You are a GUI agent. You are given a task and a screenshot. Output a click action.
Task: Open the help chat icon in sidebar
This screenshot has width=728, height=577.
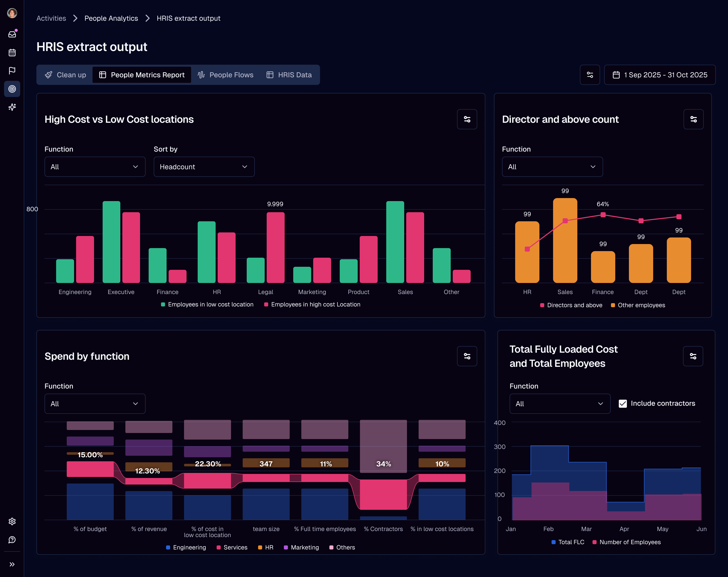click(x=12, y=540)
